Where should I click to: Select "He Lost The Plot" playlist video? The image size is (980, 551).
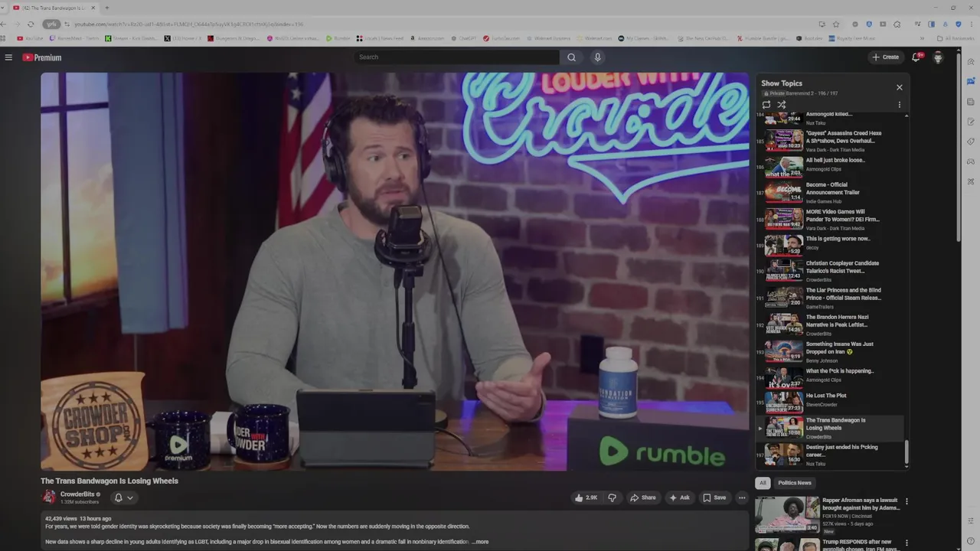(x=831, y=401)
